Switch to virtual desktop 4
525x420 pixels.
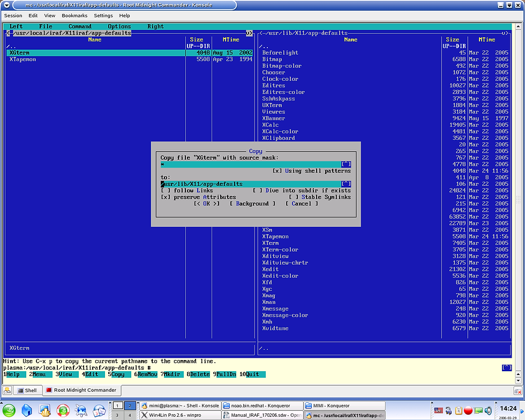(x=130, y=415)
